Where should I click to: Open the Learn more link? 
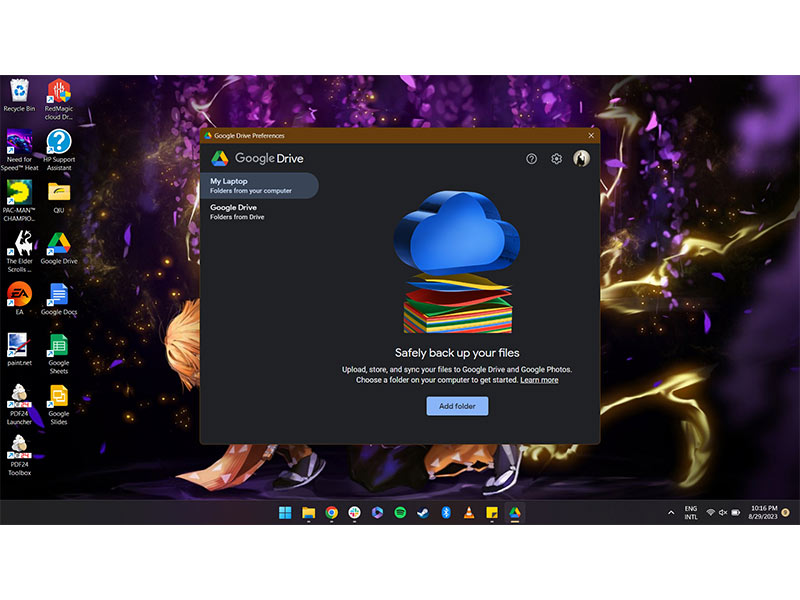click(x=539, y=380)
